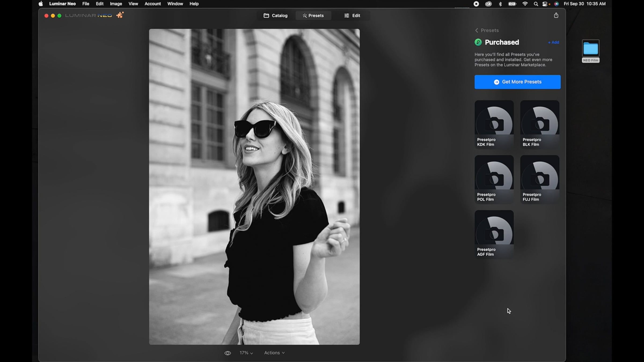Click the NEO Film desktop folder

click(x=590, y=49)
